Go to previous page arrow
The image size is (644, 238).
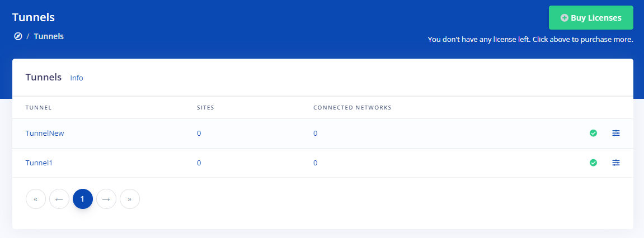tap(59, 199)
